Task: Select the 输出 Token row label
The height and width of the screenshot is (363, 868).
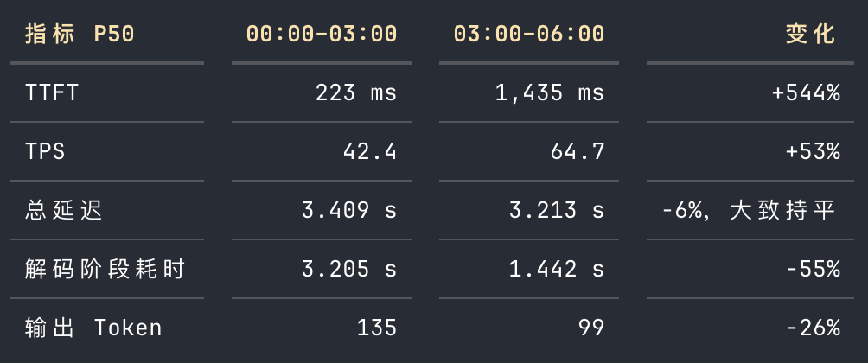Action: 93,328
